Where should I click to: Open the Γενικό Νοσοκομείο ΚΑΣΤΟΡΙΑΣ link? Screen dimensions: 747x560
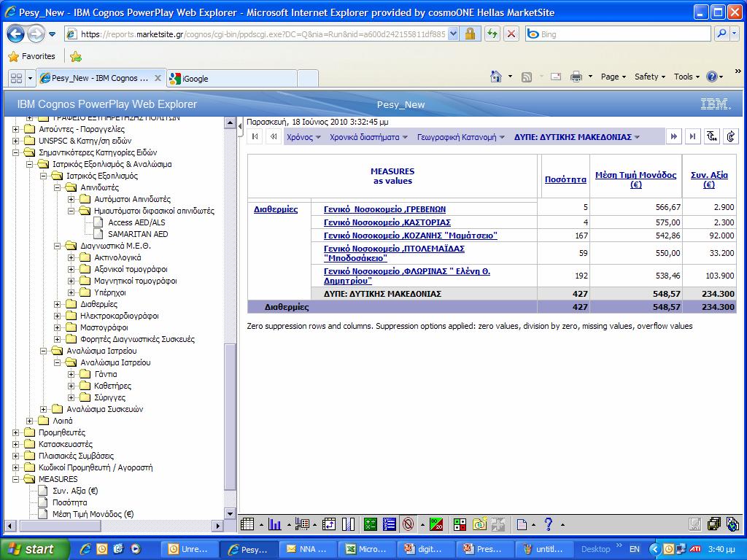[x=387, y=222]
